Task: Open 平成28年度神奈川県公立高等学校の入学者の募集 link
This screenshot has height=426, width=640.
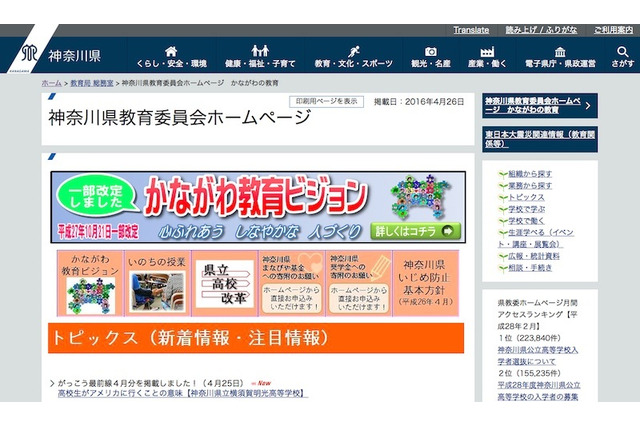Action: [x=539, y=391]
